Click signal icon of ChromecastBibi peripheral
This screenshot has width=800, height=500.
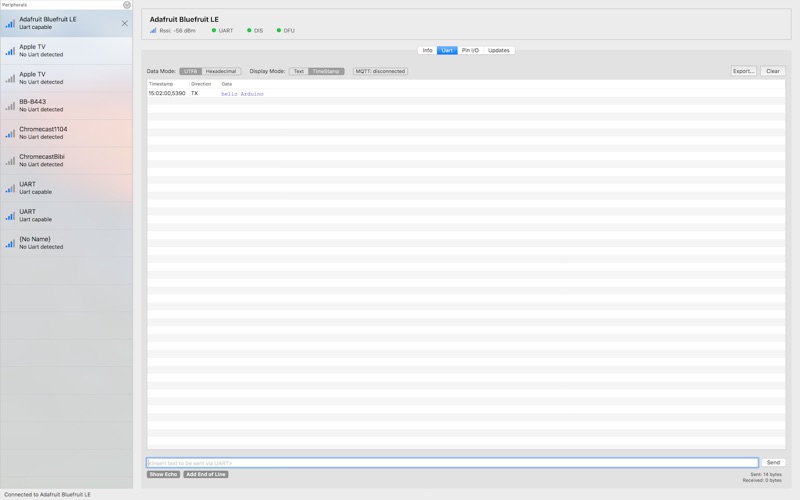pos(10,161)
